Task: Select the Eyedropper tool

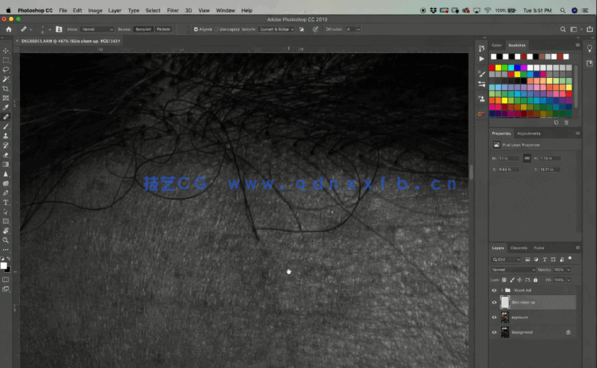Action: [6, 107]
